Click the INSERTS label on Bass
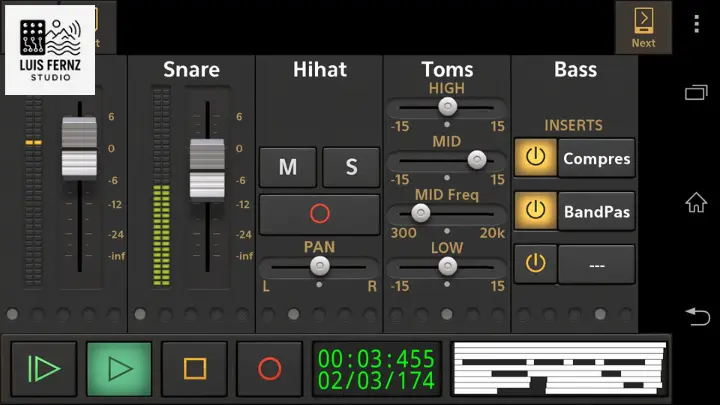Image resolution: width=720 pixels, height=405 pixels. pyautogui.click(x=574, y=125)
